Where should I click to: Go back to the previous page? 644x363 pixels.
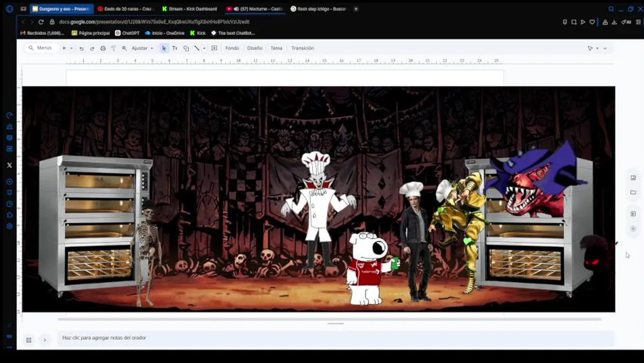click(23, 22)
